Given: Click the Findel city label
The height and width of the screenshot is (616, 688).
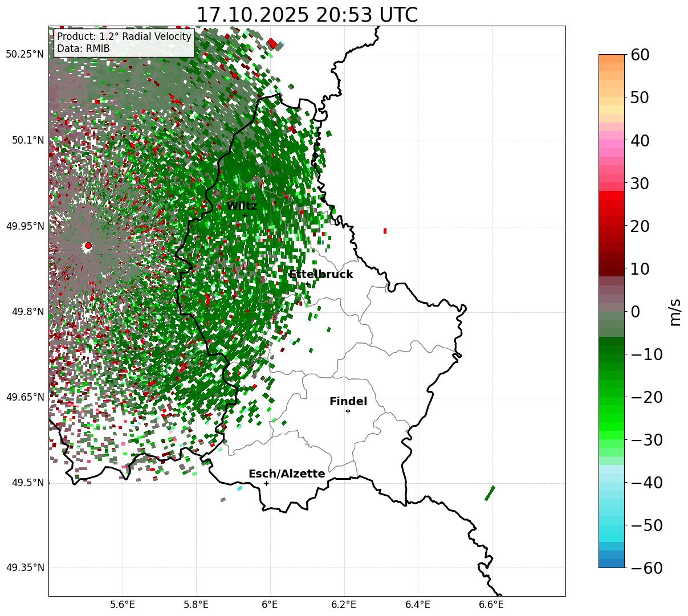Looking at the screenshot, I should pyautogui.click(x=348, y=402).
